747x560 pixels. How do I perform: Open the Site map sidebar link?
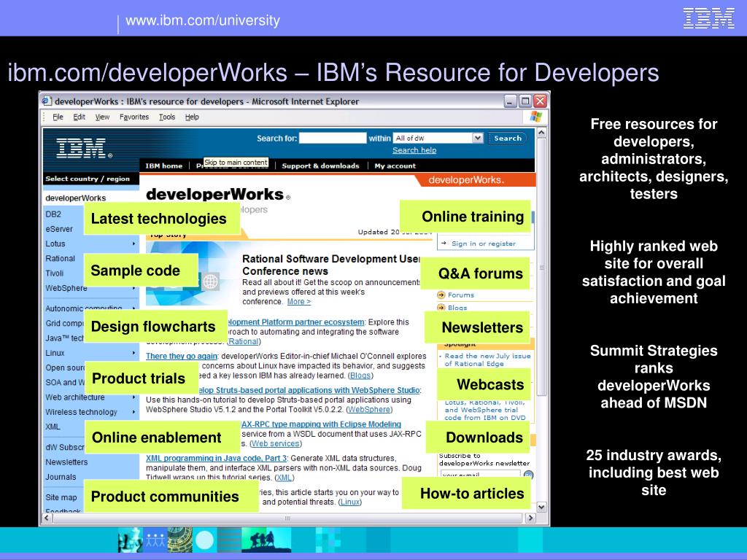(61, 497)
